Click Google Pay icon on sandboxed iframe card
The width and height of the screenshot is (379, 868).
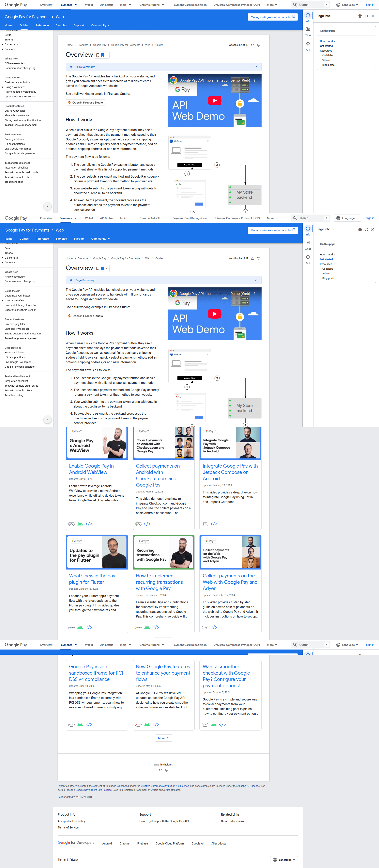[71, 725]
